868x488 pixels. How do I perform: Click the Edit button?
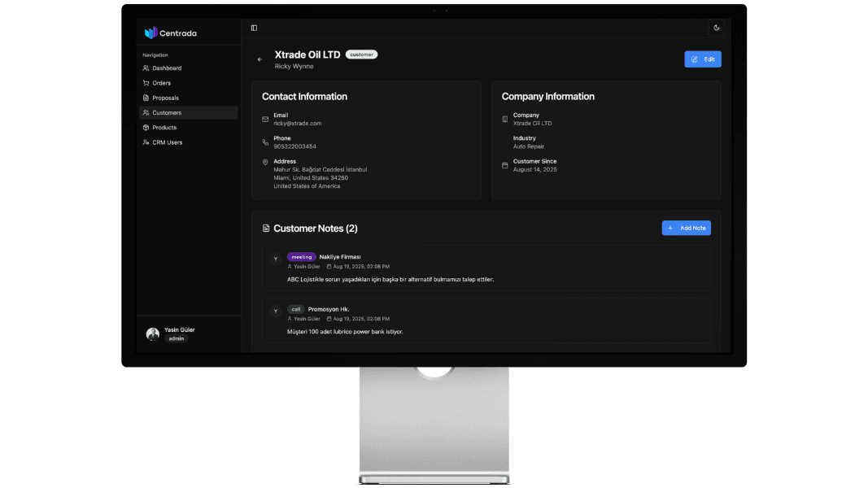[703, 59]
